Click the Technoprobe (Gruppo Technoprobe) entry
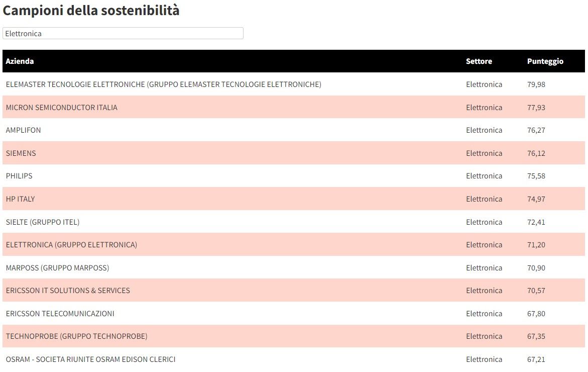588x372 pixels. point(77,336)
